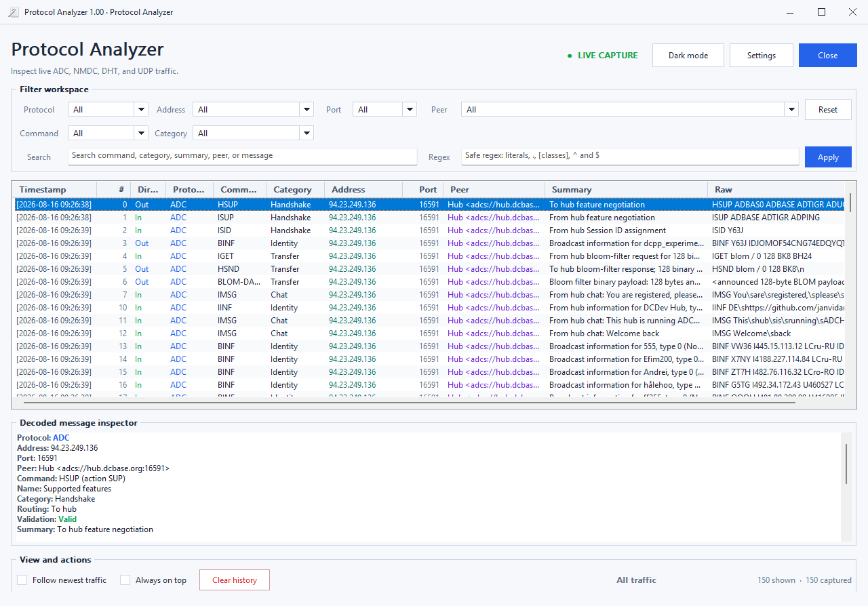Sort the table by Timestamp column
Viewport: 868px width, 606px height.
54,190
